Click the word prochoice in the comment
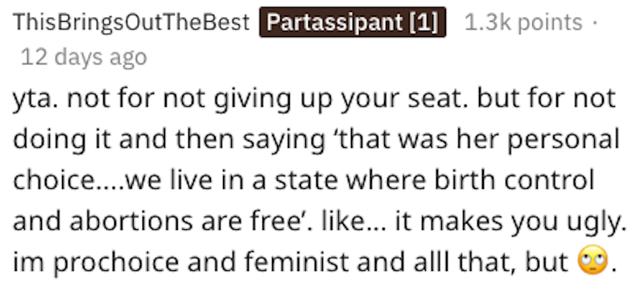The image size is (644, 292). tap(116, 262)
